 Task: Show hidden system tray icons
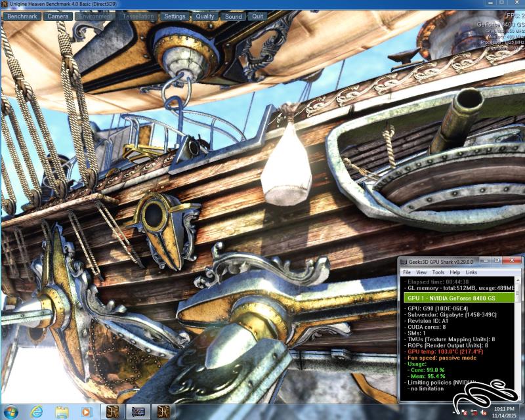point(454,411)
